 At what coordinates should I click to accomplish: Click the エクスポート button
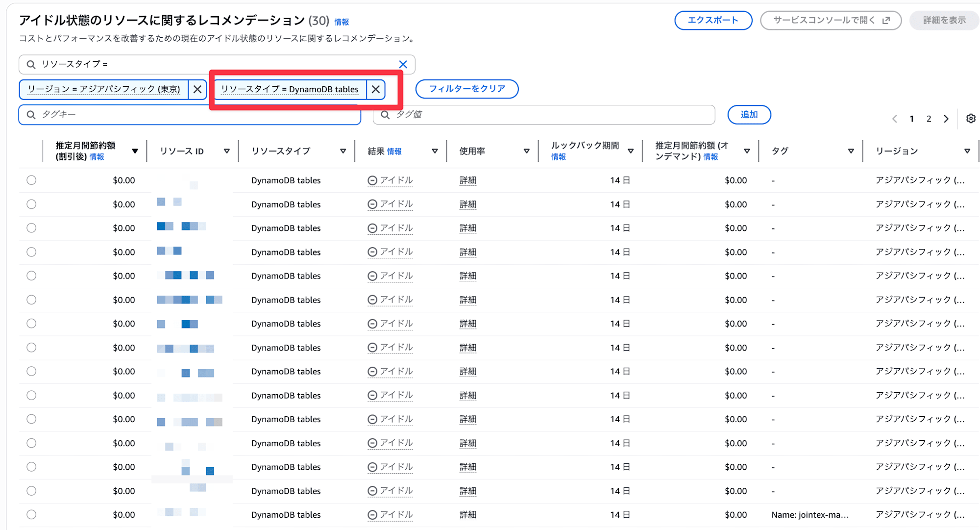(x=713, y=21)
